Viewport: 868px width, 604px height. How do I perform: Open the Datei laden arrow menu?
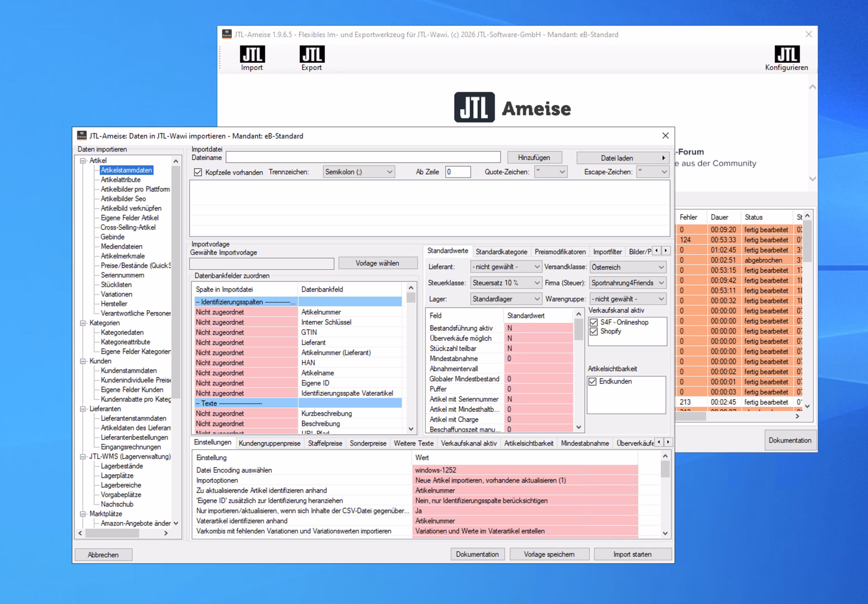(x=664, y=158)
